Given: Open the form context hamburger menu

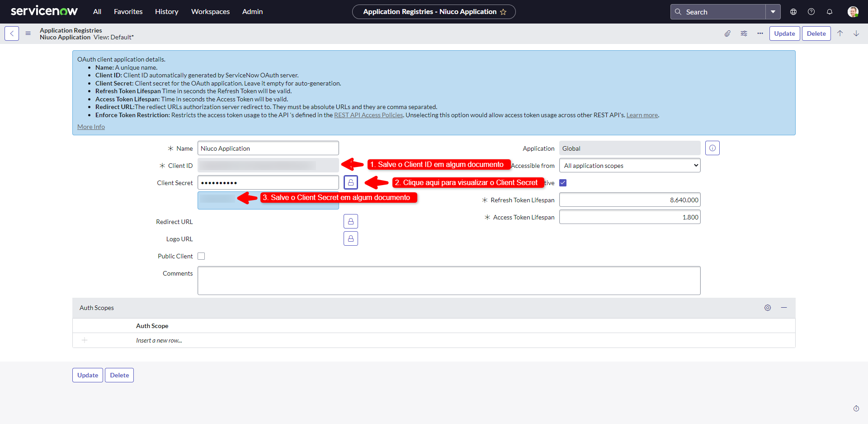Looking at the screenshot, I should click(28, 33).
